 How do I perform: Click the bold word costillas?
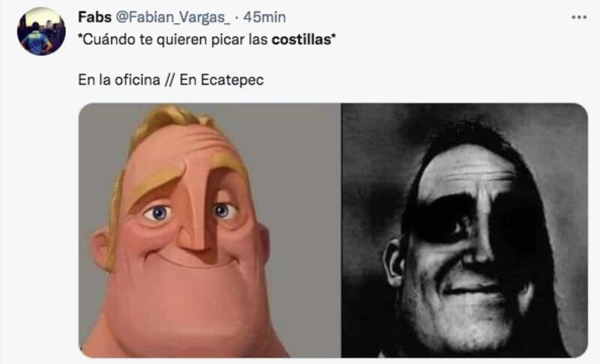click(x=301, y=40)
